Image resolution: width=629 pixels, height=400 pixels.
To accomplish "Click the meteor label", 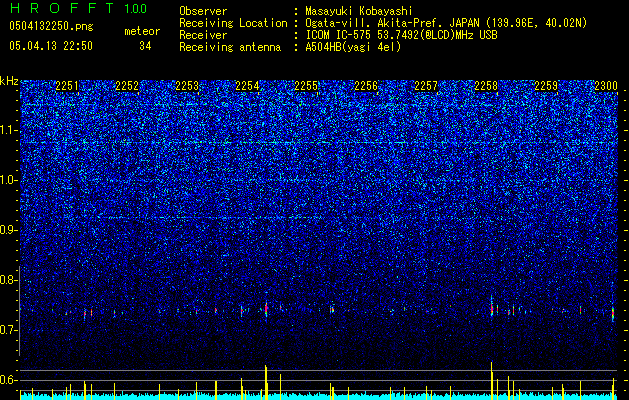I will [x=142, y=31].
